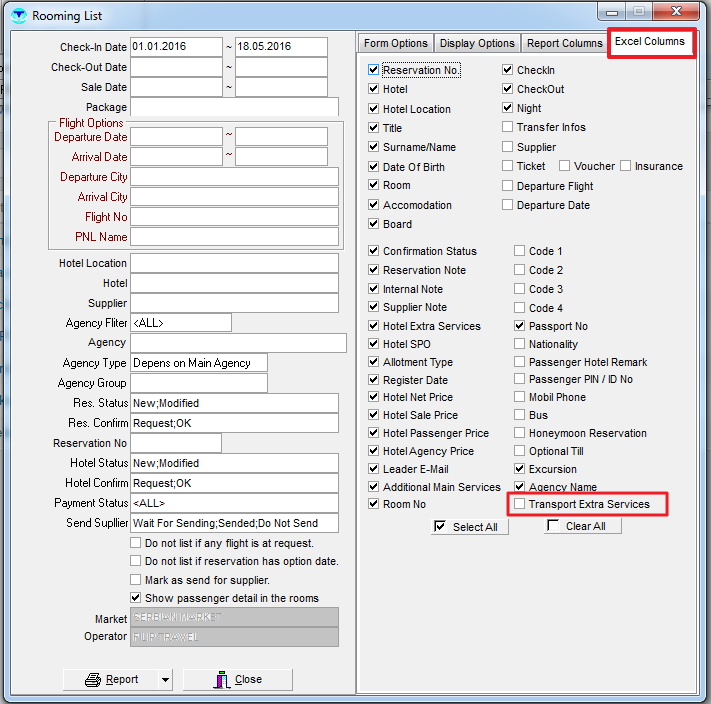
Task: Go to the Report Columns tab
Action: (x=565, y=44)
